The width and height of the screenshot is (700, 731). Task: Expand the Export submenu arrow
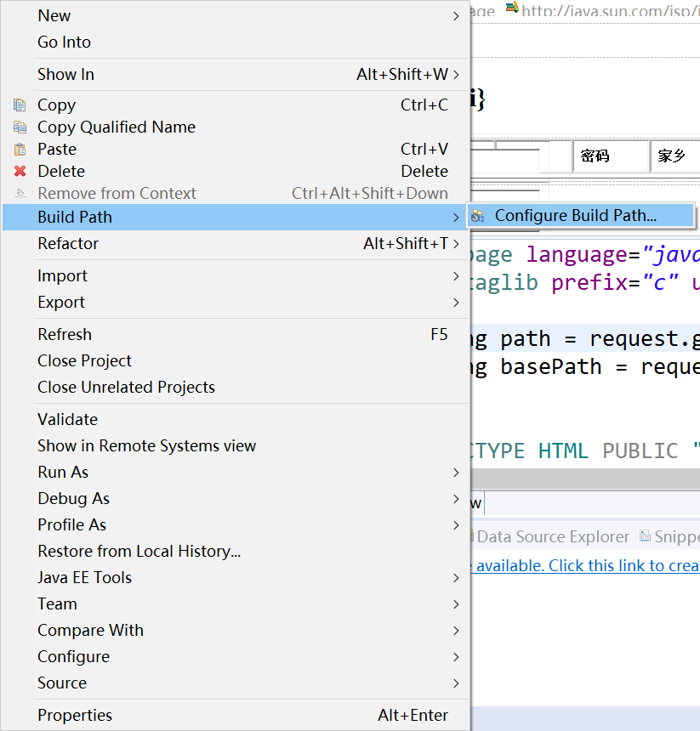tap(456, 303)
